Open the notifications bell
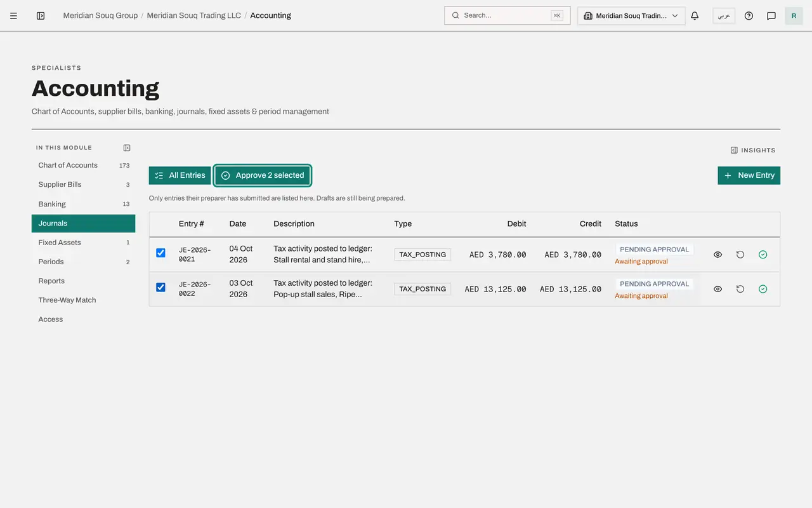 (695, 16)
